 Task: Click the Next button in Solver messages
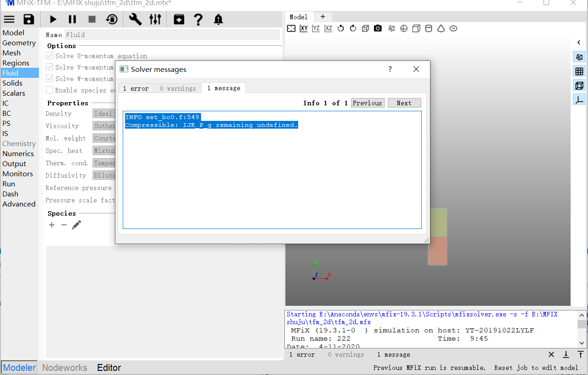click(x=404, y=103)
